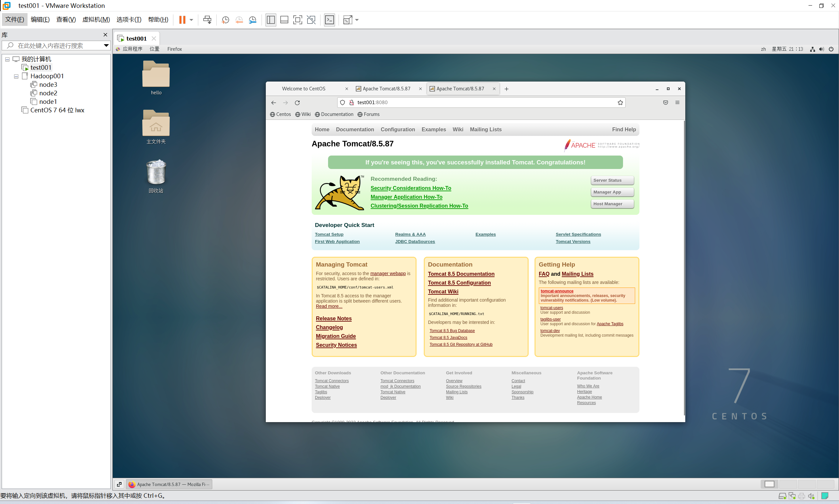Image resolution: width=839 pixels, height=504 pixels.
Task: Toggle the library sidebar view button
Action: pos(270,20)
